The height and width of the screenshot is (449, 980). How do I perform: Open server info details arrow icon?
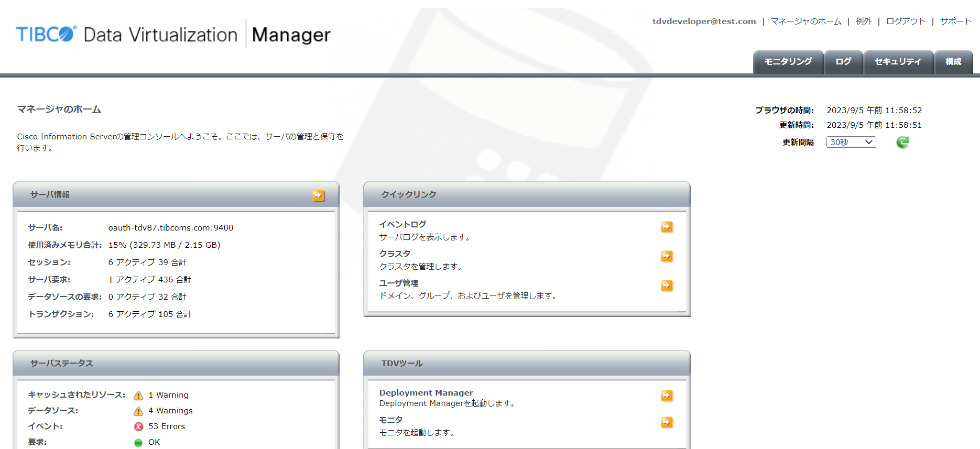point(319,195)
